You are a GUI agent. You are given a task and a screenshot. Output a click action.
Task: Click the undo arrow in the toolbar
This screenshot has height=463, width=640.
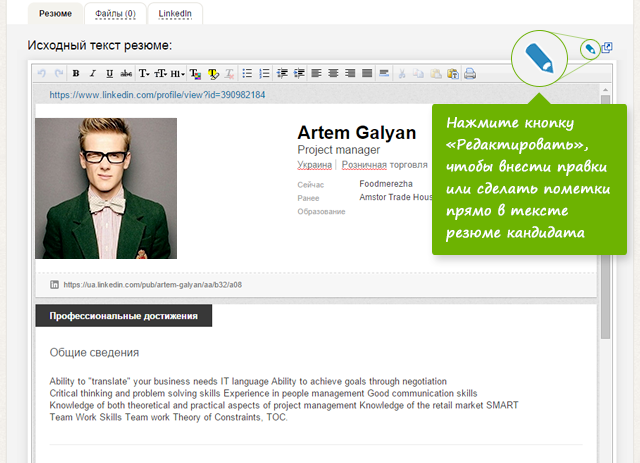41,73
